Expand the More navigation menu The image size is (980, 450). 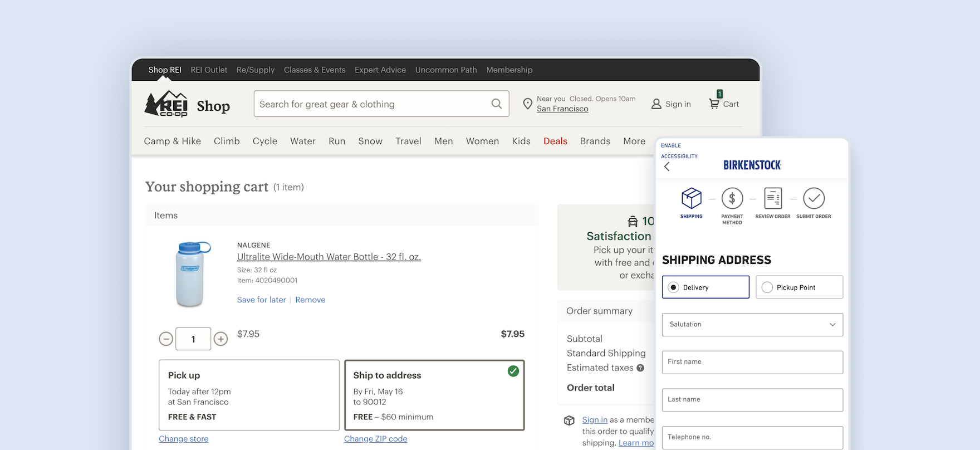634,141
